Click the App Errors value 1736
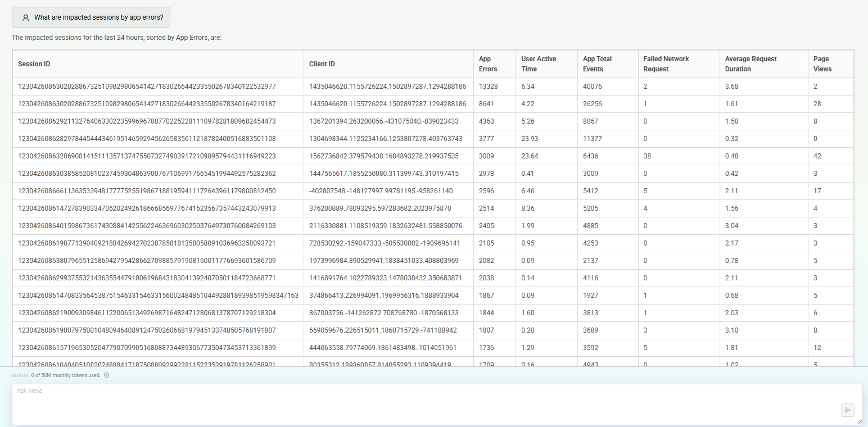This screenshot has height=427, width=868. point(487,348)
